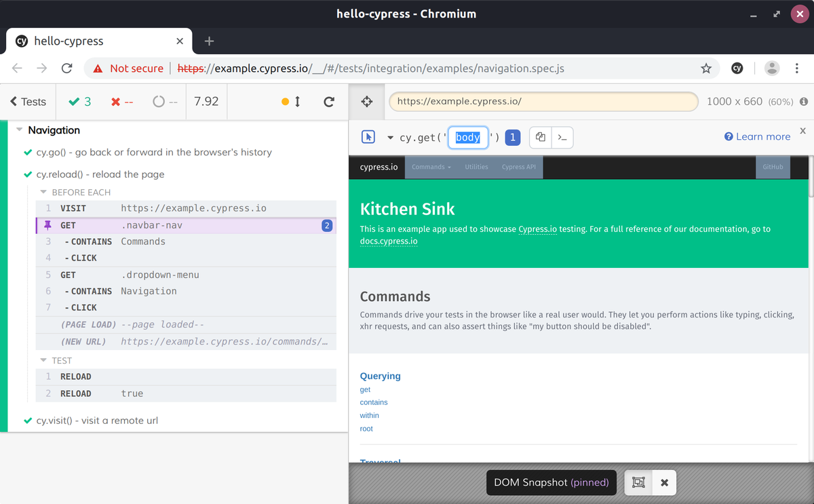This screenshot has height=504, width=814.
Task: Open the within command link
Action: (x=369, y=415)
